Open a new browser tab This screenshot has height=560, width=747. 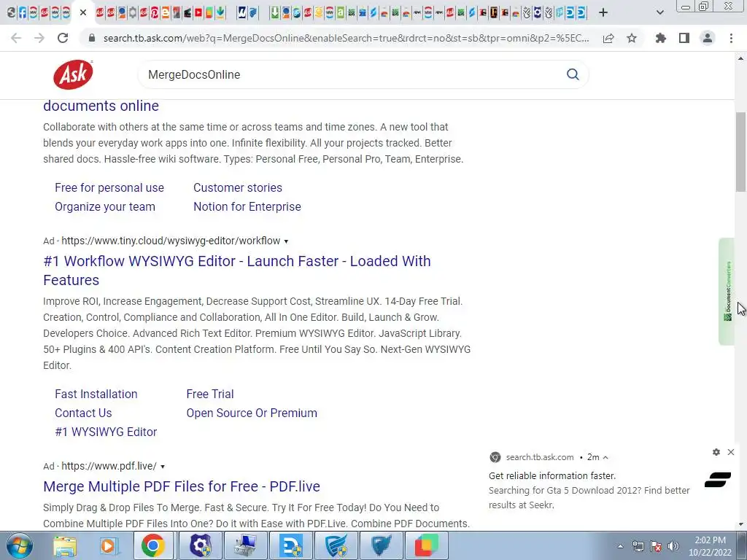(x=603, y=12)
